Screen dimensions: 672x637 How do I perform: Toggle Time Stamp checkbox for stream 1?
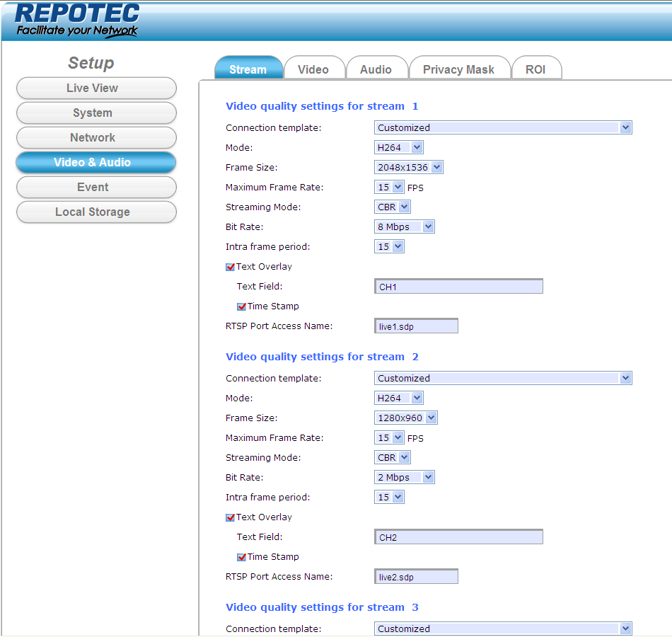tap(241, 306)
